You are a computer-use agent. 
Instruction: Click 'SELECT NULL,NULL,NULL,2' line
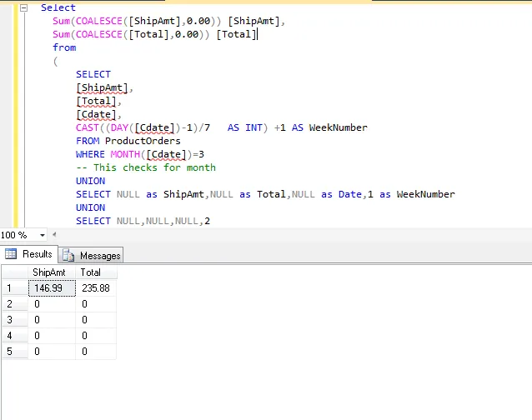click(x=143, y=221)
